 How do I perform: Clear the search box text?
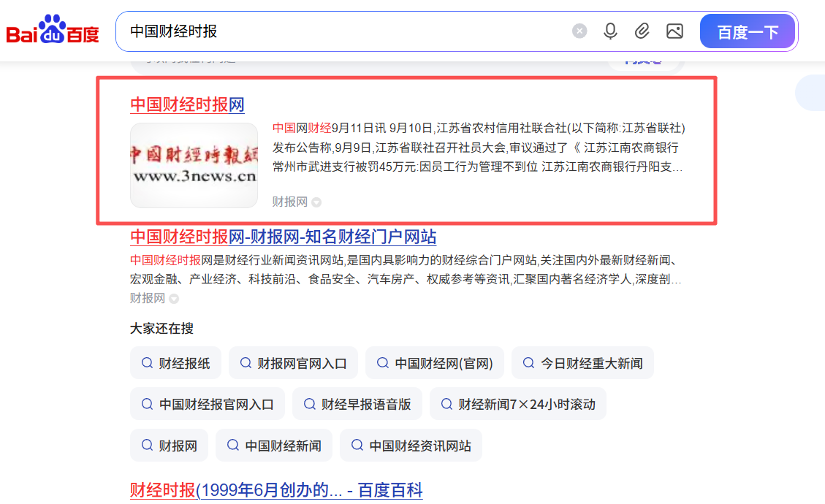point(579,31)
